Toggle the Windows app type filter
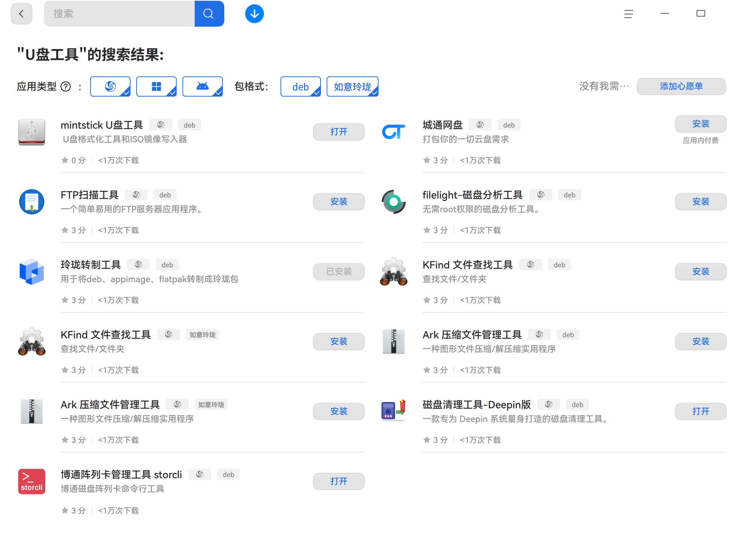The image size is (729, 560). 156,86
